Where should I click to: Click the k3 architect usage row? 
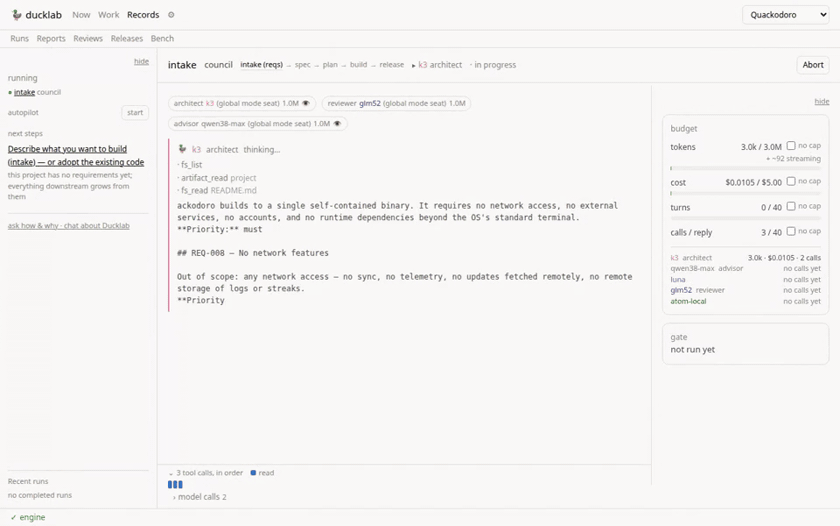pyautogui.click(x=745, y=258)
